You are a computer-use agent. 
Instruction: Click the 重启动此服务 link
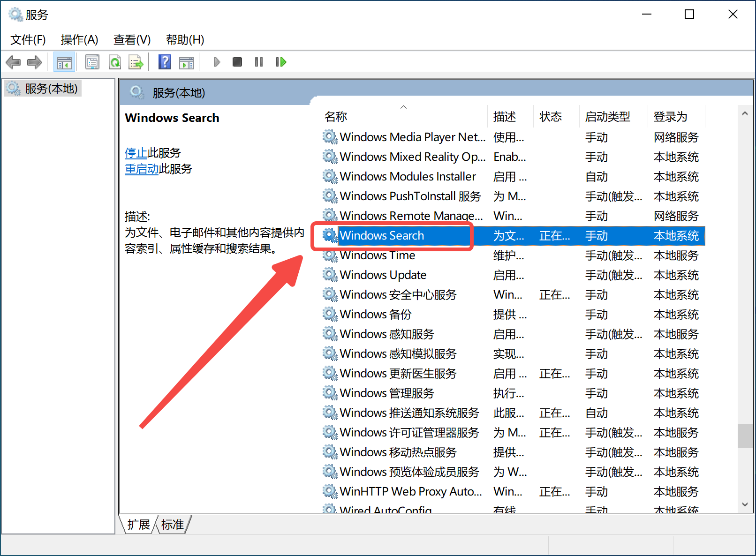tap(142, 169)
